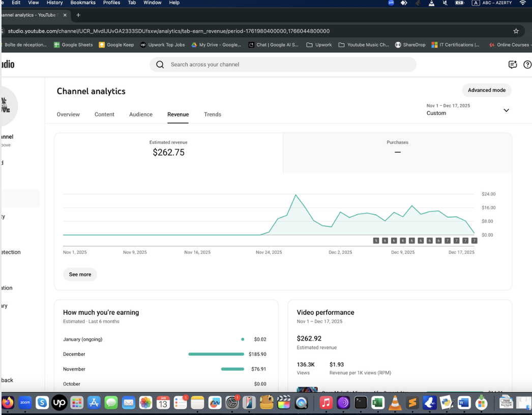The image size is (532, 415).
Task: Click the See more button under chart
Action: coord(80,275)
